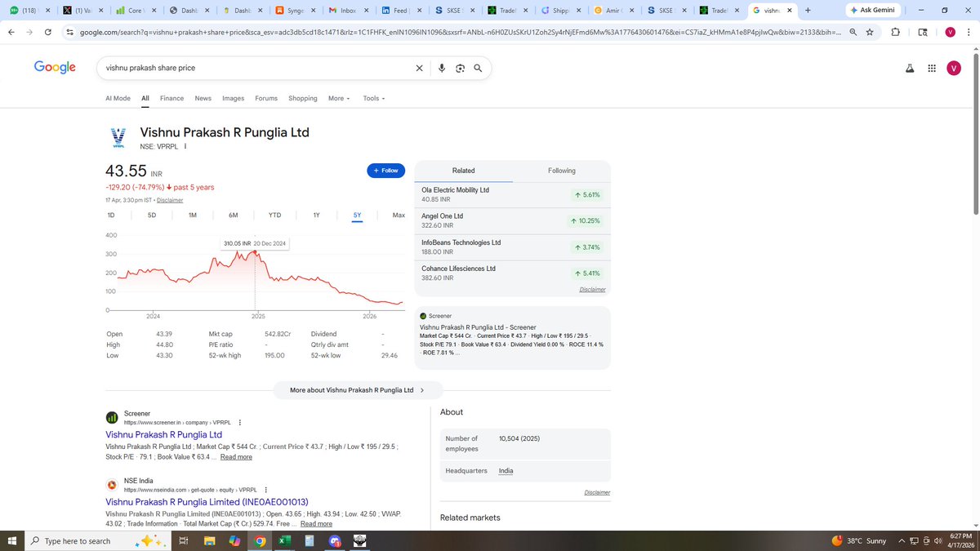The height and width of the screenshot is (551, 980).
Task: Open three-dot menu for Screener result
Action: click(x=239, y=422)
